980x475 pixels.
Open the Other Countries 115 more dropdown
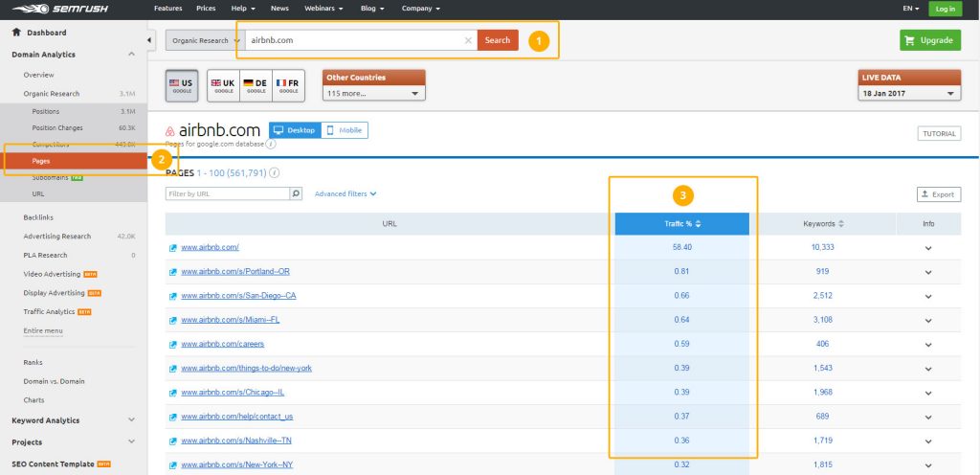374,93
